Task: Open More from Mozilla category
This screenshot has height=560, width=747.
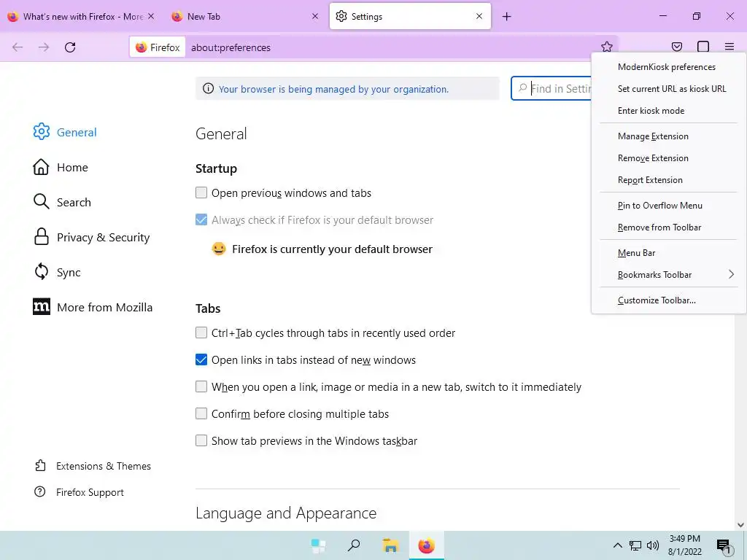Action: [93, 307]
